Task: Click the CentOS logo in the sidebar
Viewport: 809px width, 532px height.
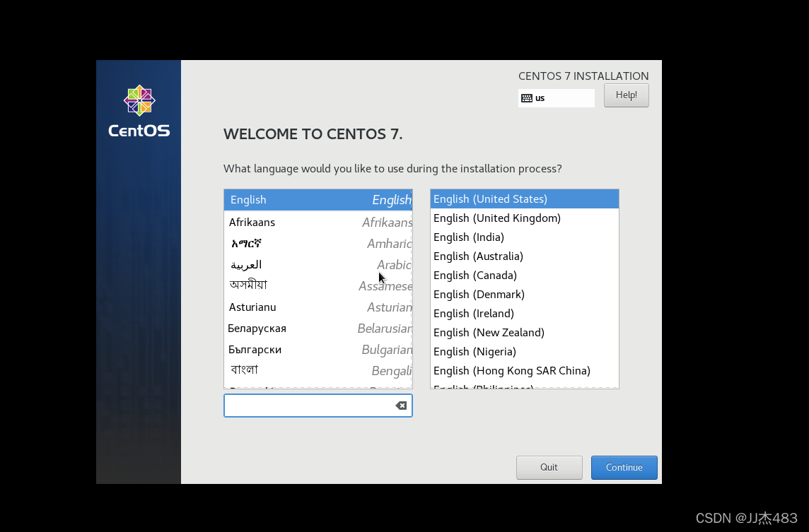Action: point(139,112)
